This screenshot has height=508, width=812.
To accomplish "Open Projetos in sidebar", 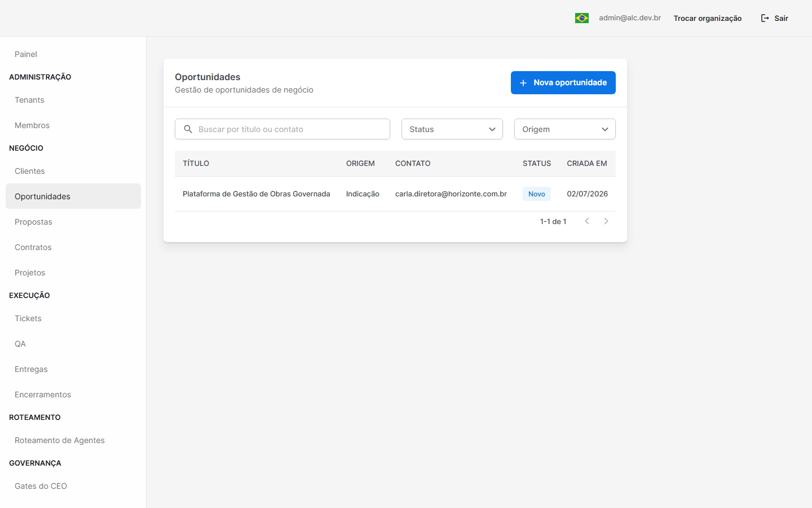I will coord(73,273).
